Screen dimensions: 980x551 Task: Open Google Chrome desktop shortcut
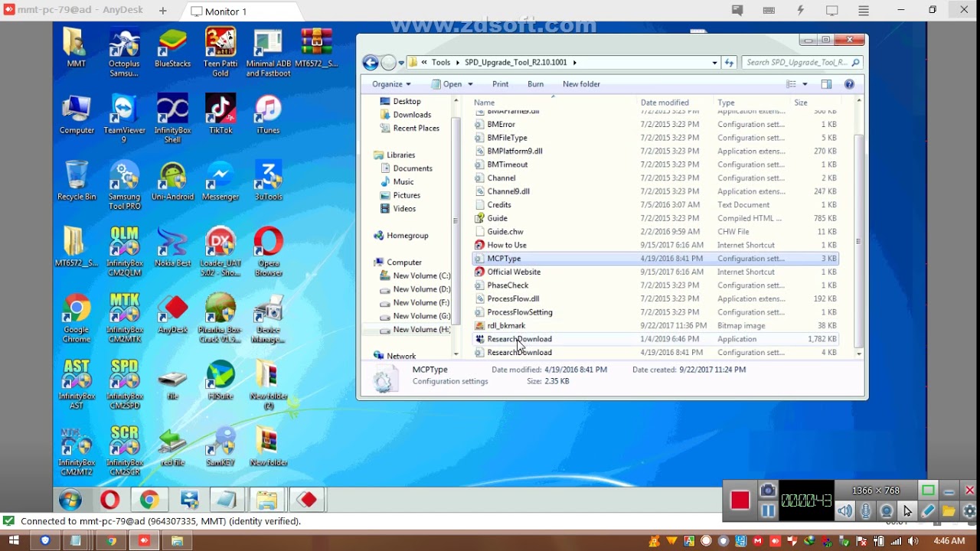[77, 318]
